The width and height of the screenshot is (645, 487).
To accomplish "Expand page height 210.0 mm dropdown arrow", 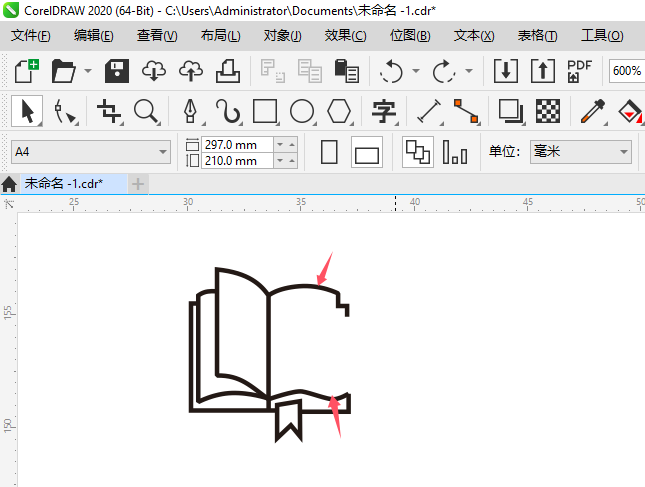I will pos(280,160).
